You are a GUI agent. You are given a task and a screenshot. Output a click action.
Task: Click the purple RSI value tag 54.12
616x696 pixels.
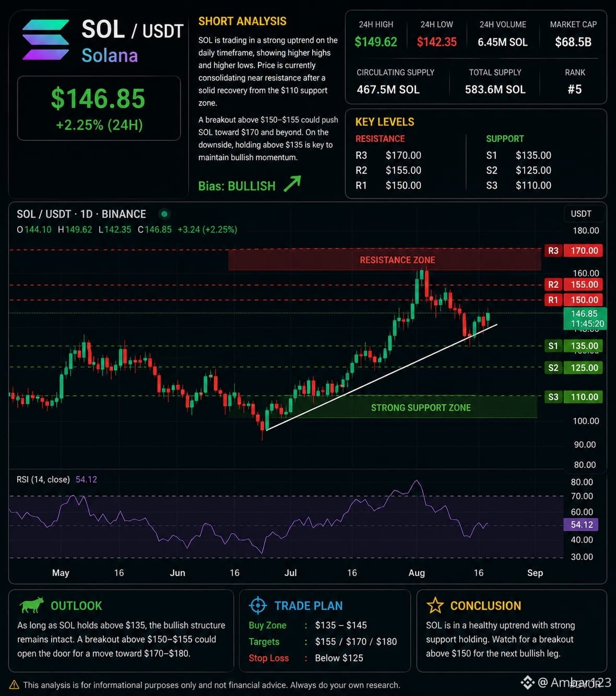[581, 525]
